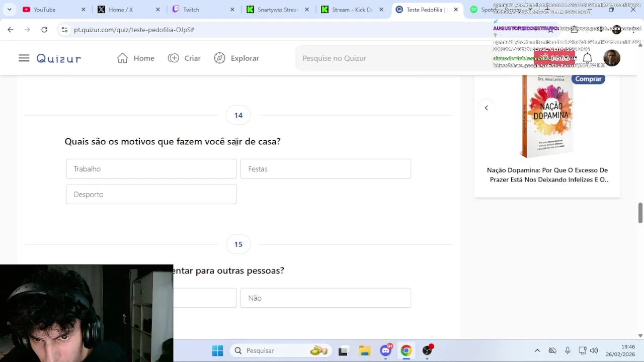Open the Windows Start menu
The width and height of the screenshot is (644, 362).
tap(217, 350)
